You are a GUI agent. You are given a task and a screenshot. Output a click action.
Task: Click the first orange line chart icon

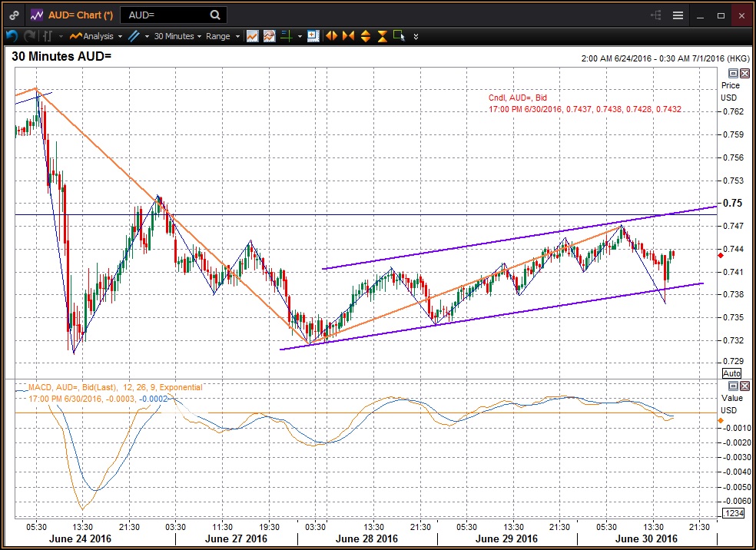(252, 36)
